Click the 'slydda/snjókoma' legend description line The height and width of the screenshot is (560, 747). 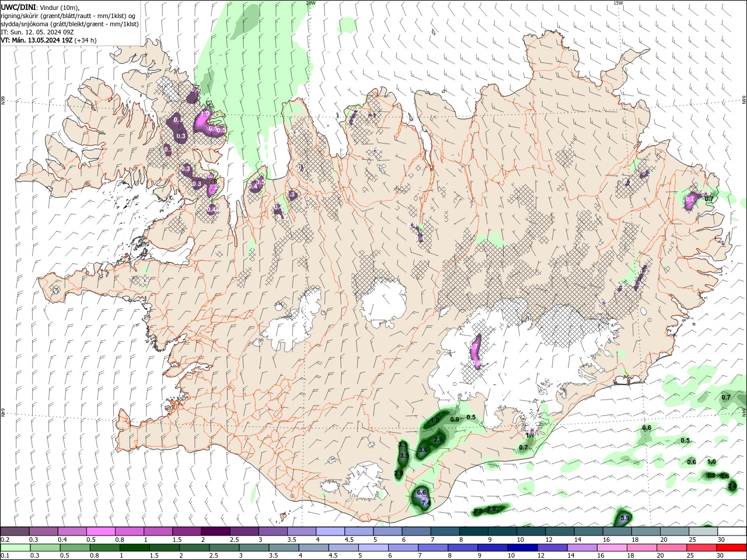[x=69, y=24]
